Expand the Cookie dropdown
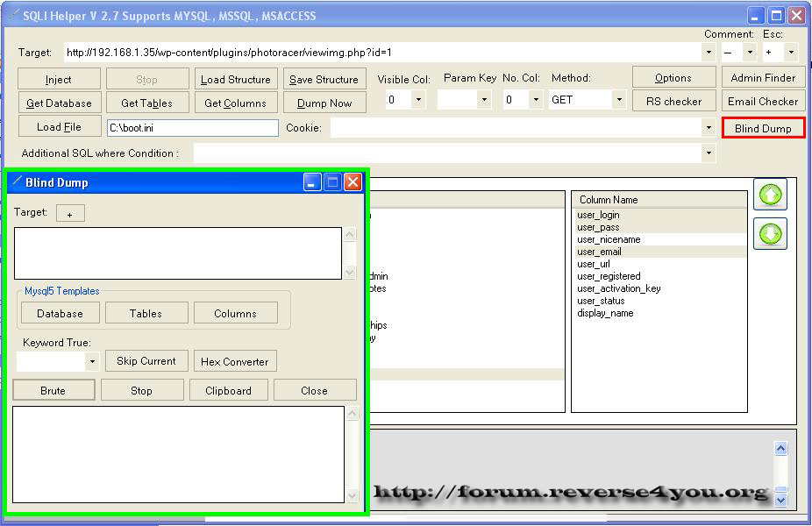This screenshot has height=526, width=812. (x=709, y=127)
